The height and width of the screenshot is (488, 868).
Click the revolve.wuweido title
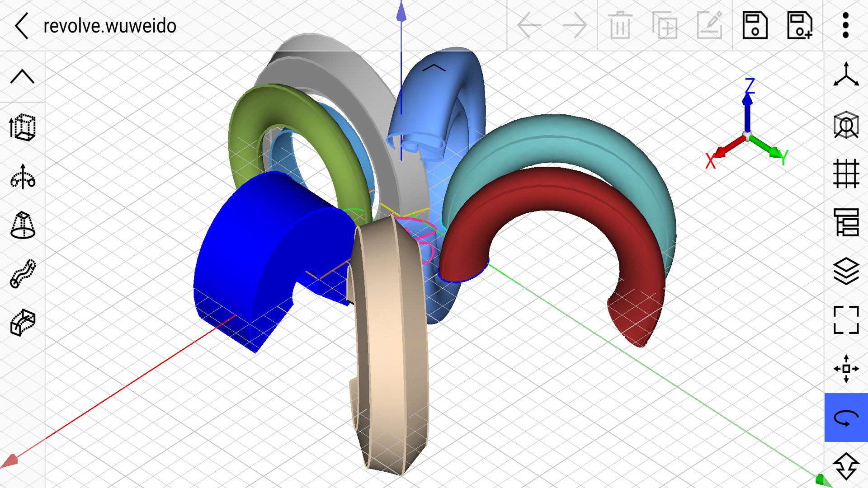click(110, 26)
